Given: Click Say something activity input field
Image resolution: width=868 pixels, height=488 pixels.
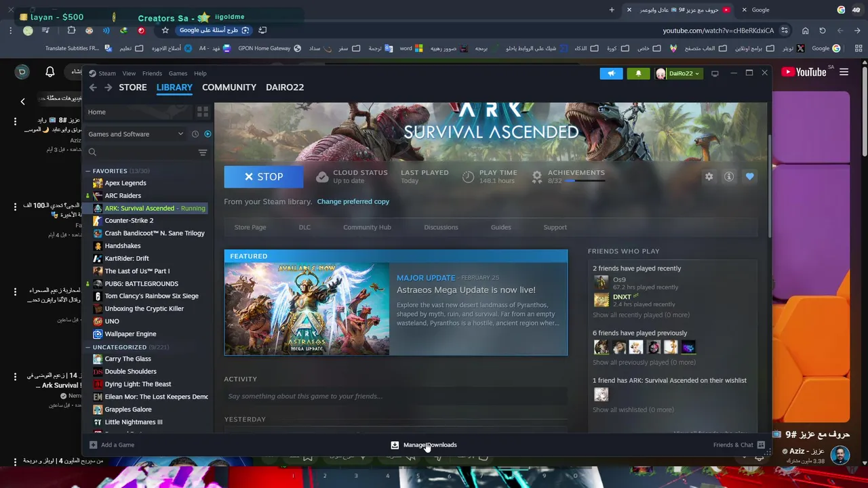Looking at the screenshot, I should pyautogui.click(x=396, y=396).
